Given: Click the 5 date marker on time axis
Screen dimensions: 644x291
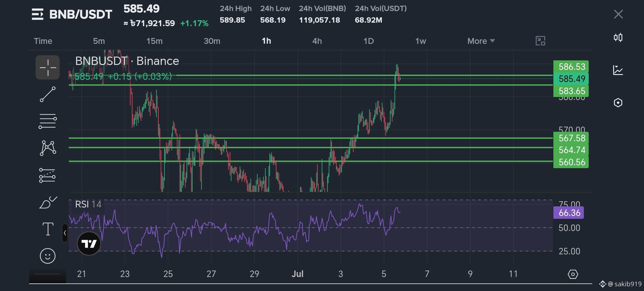Looking at the screenshot, I should click(x=384, y=274).
